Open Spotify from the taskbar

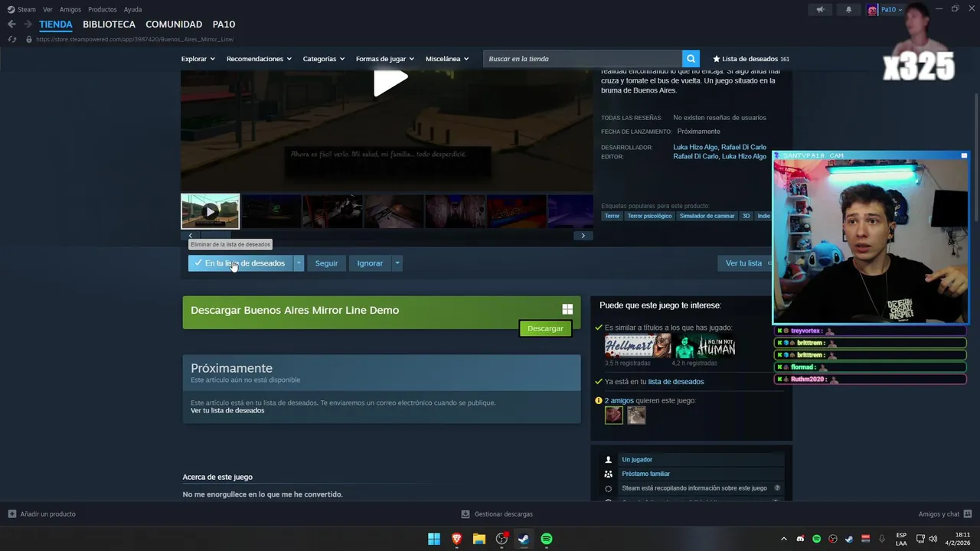pyautogui.click(x=547, y=539)
